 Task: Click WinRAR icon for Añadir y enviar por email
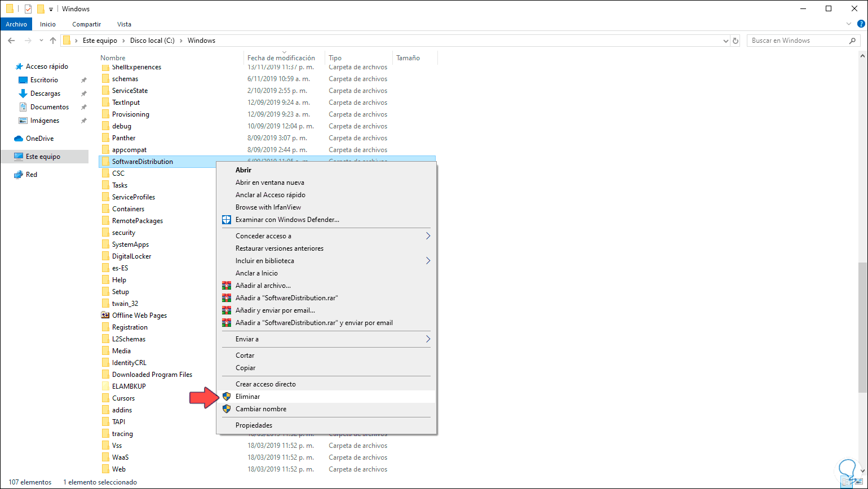click(227, 310)
